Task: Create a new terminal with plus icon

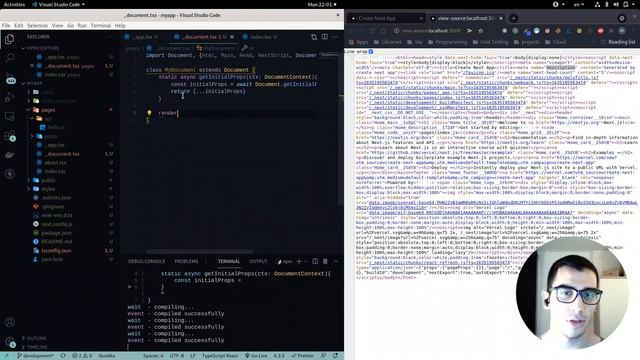Action: [x=299, y=261]
